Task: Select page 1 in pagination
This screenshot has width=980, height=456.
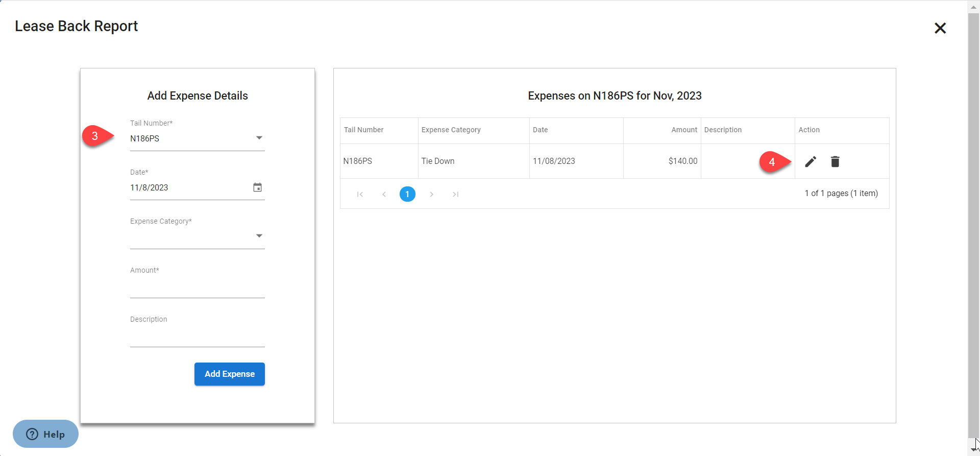Action: (407, 194)
